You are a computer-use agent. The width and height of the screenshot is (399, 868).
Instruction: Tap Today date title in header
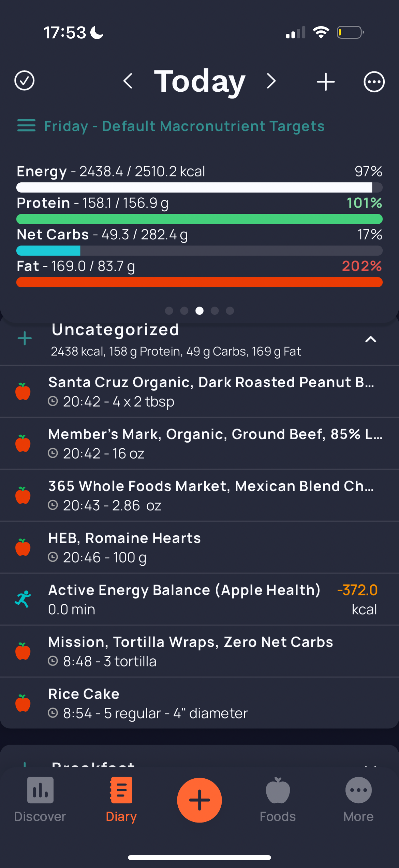(200, 81)
